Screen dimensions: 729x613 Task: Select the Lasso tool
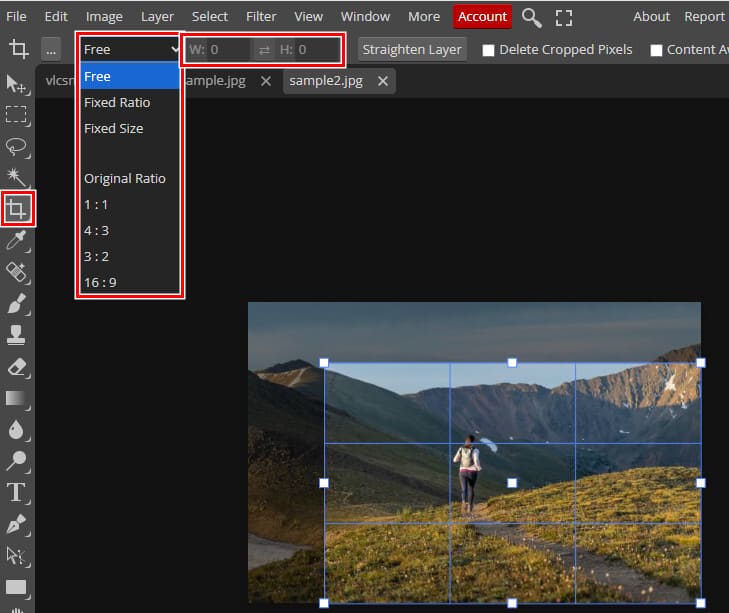[17, 147]
